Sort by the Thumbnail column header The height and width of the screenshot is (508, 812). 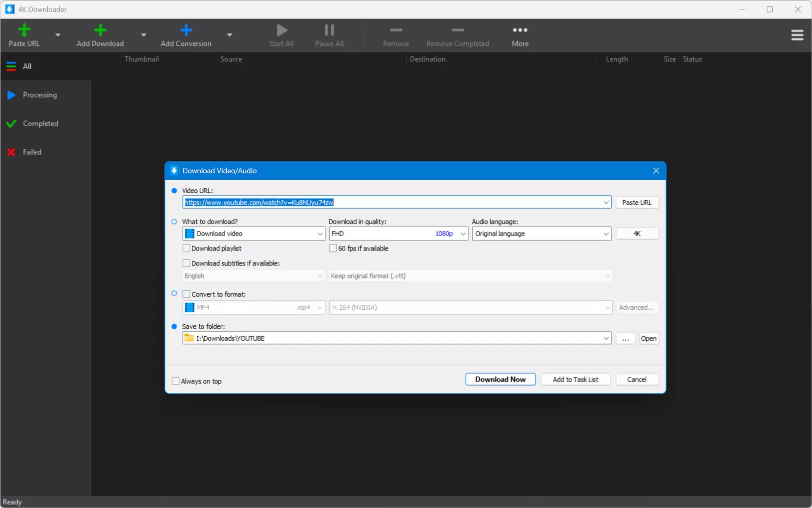pyautogui.click(x=141, y=59)
